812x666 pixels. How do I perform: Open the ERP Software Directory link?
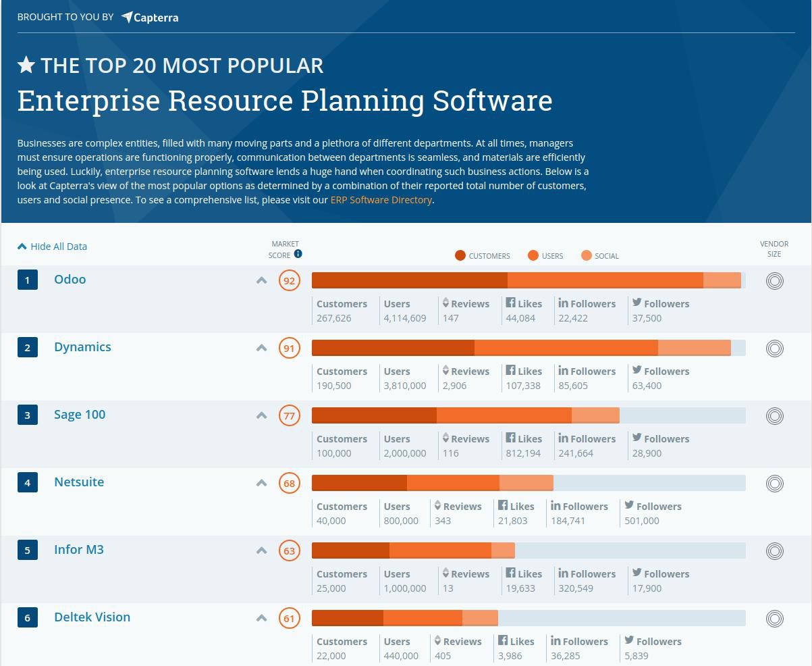pos(381,200)
